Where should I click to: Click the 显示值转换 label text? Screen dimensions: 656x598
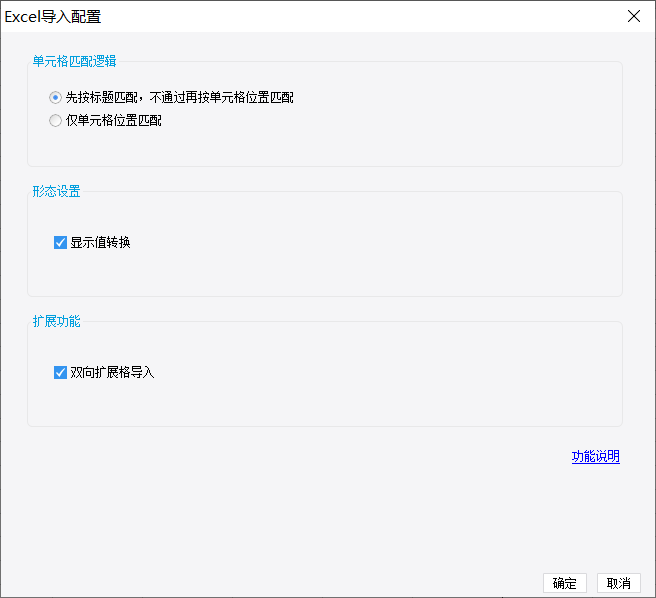click(100, 243)
